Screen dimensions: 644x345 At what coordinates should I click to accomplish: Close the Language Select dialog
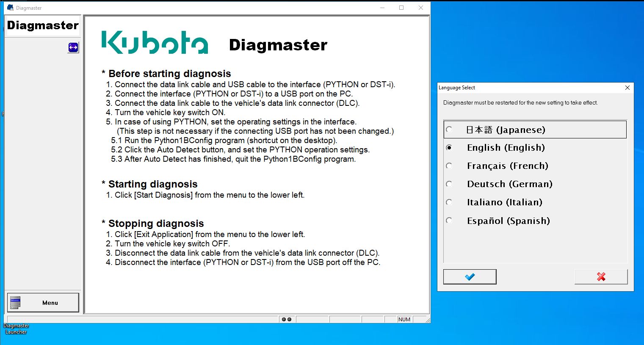[x=627, y=88]
